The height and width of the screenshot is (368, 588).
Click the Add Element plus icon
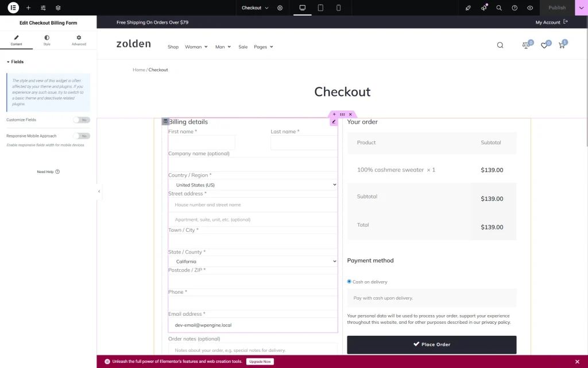click(x=28, y=7)
